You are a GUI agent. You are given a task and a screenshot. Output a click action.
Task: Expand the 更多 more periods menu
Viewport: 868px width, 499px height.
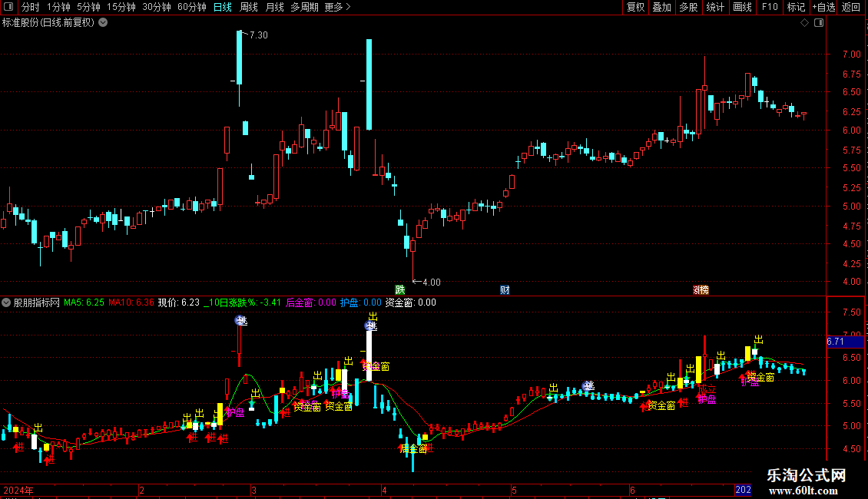click(x=338, y=7)
